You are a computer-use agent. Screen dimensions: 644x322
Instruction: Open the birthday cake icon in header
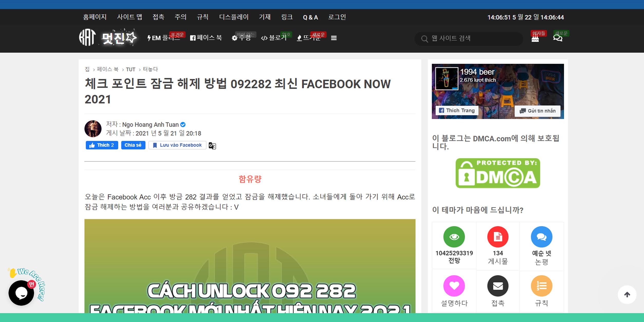point(535,39)
